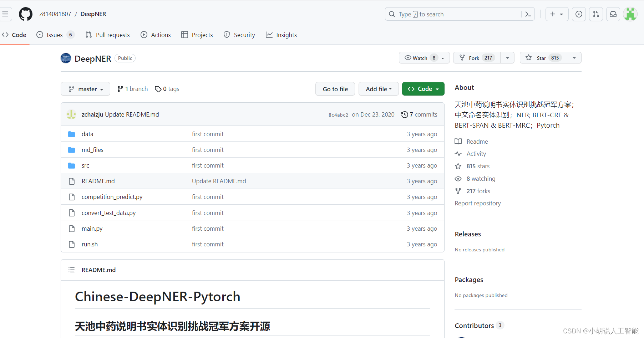Image resolution: width=644 pixels, height=338 pixels.
Task: Switch to the Security tab
Action: pyautogui.click(x=239, y=35)
